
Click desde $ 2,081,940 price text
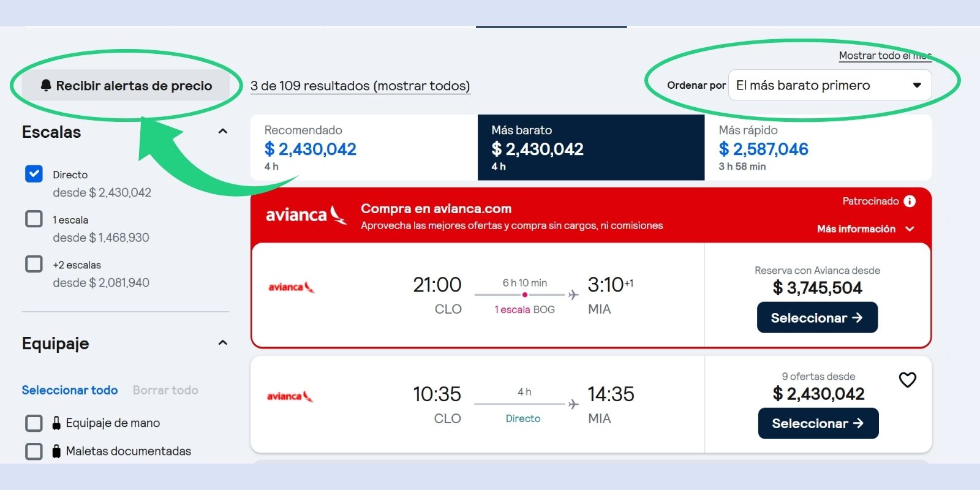(101, 283)
